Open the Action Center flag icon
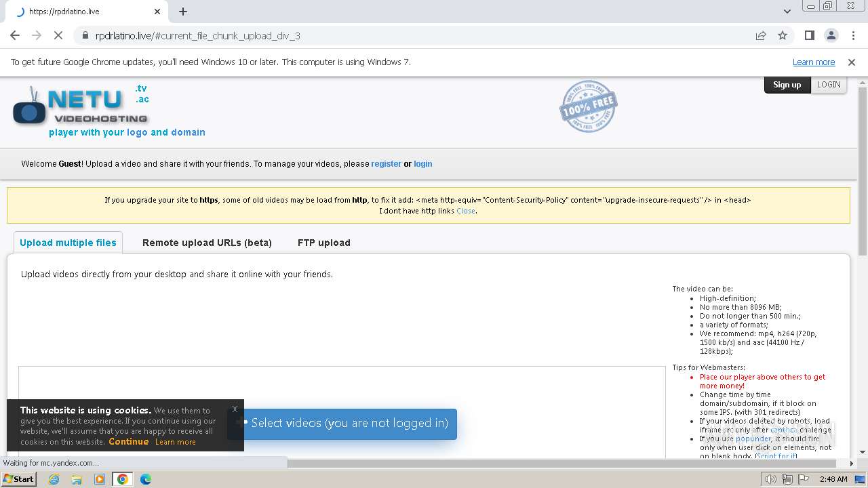The image size is (868, 488). (802, 479)
